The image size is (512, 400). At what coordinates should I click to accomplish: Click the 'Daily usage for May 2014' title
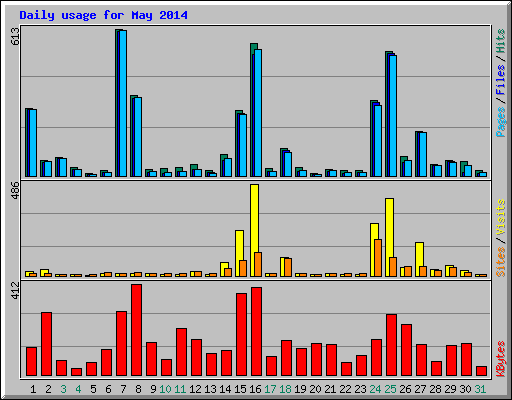(x=103, y=15)
